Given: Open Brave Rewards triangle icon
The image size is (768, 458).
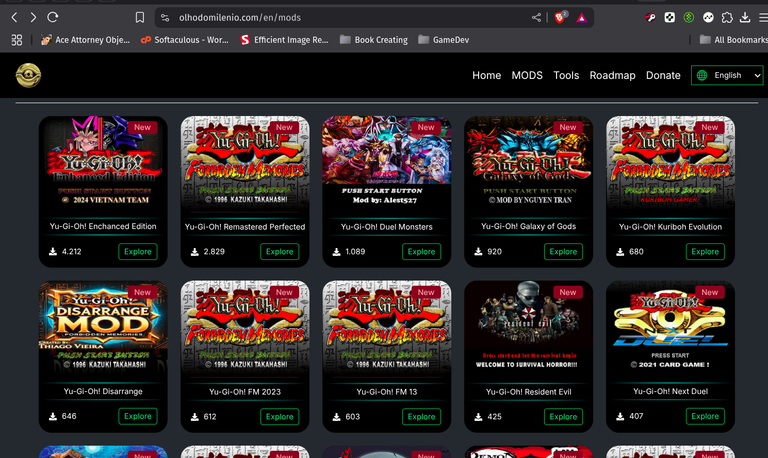Looking at the screenshot, I should pyautogui.click(x=581, y=18).
